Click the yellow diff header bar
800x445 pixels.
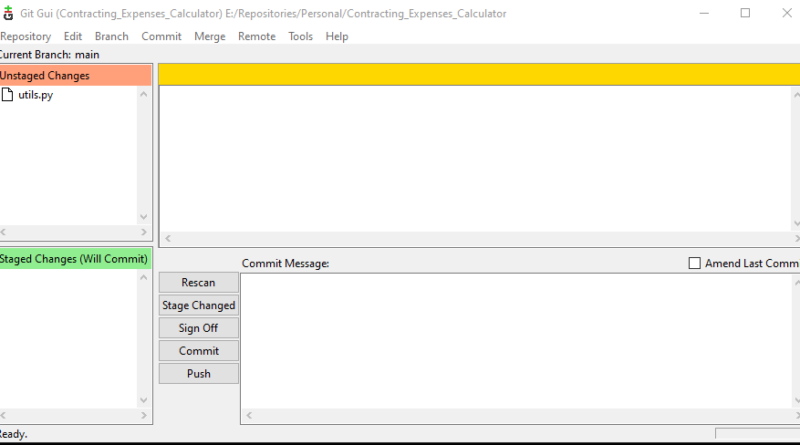tap(478, 74)
